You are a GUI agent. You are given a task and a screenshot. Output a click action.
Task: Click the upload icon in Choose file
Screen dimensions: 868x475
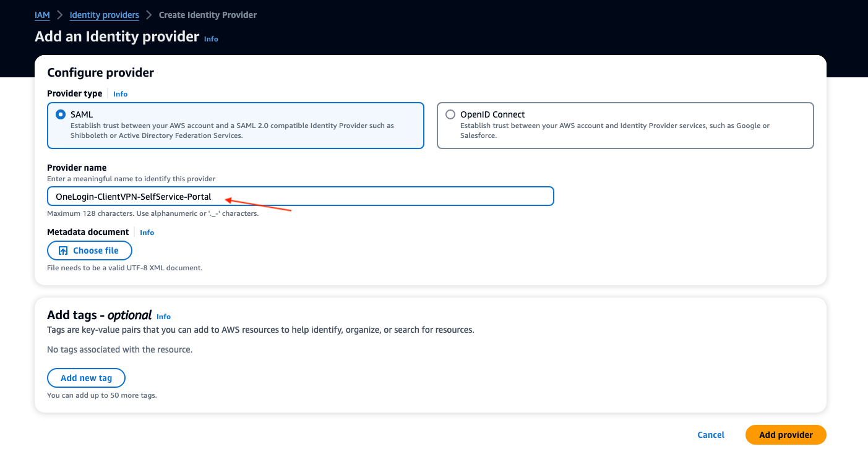(63, 250)
